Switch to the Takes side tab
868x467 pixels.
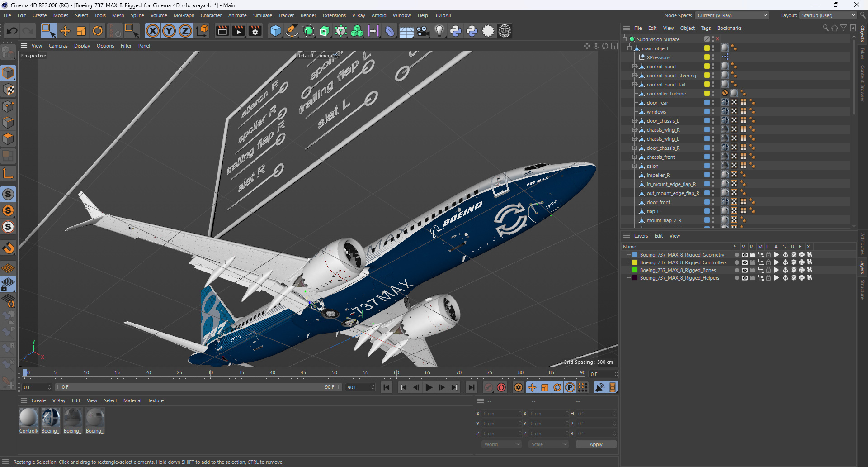[x=863, y=53]
